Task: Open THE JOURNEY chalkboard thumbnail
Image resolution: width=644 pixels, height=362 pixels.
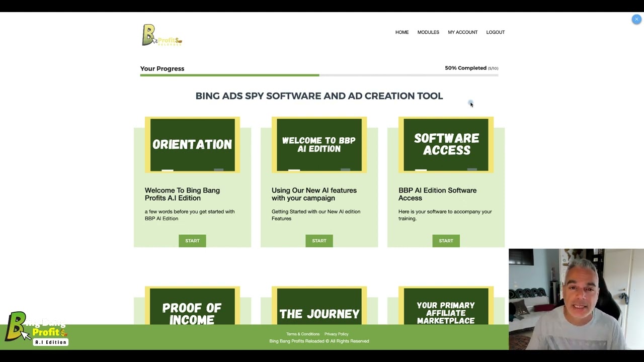Action: pos(319,305)
